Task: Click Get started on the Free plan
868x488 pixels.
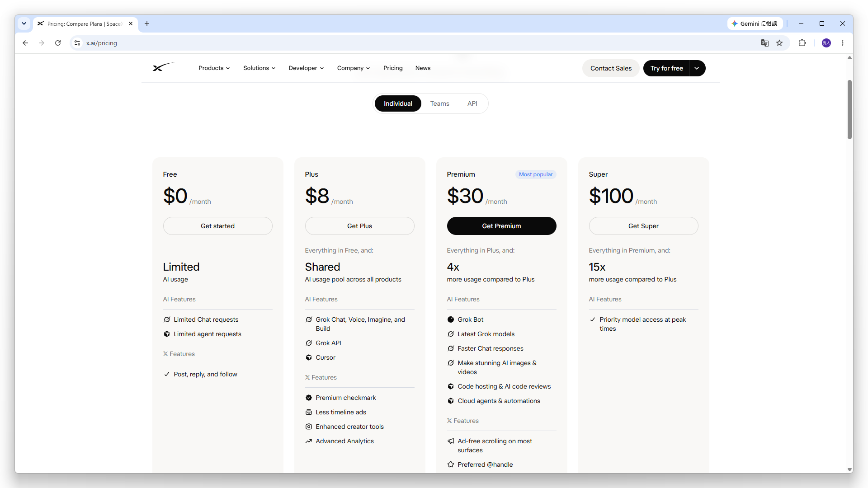Action: pyautogui.click(x=217, y=226)
